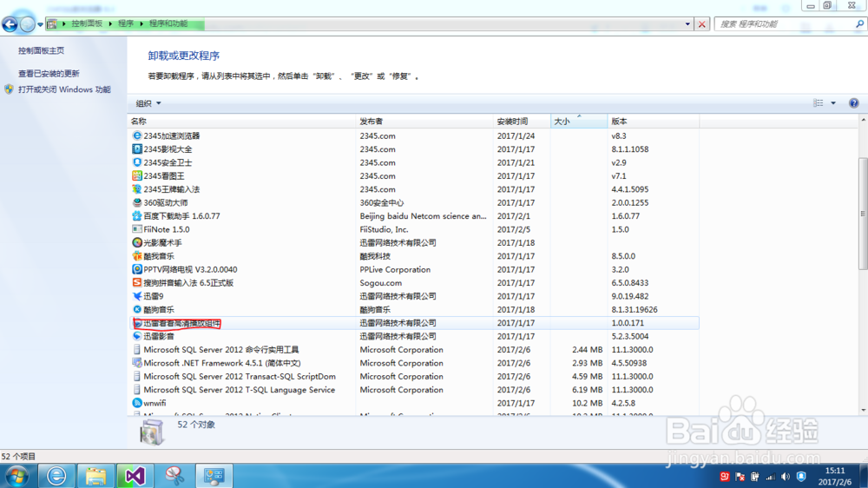Click the 2345安全卫士 shield icon
Screen dimensions: 868x488
pyautogui.click(x=137, y=162)
